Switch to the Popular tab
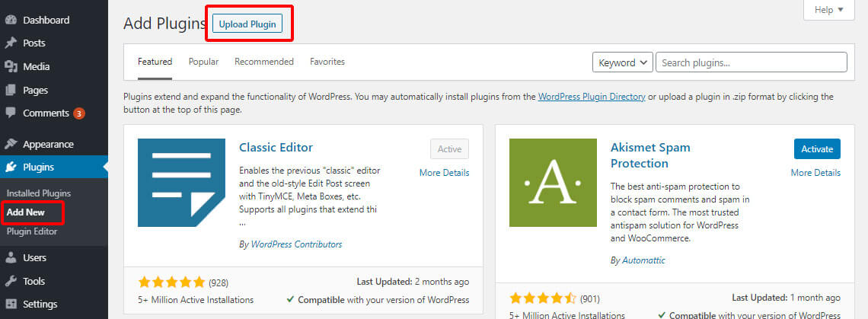Image resolution: width=868 pixels, height=319 pixels. (204, 62)
